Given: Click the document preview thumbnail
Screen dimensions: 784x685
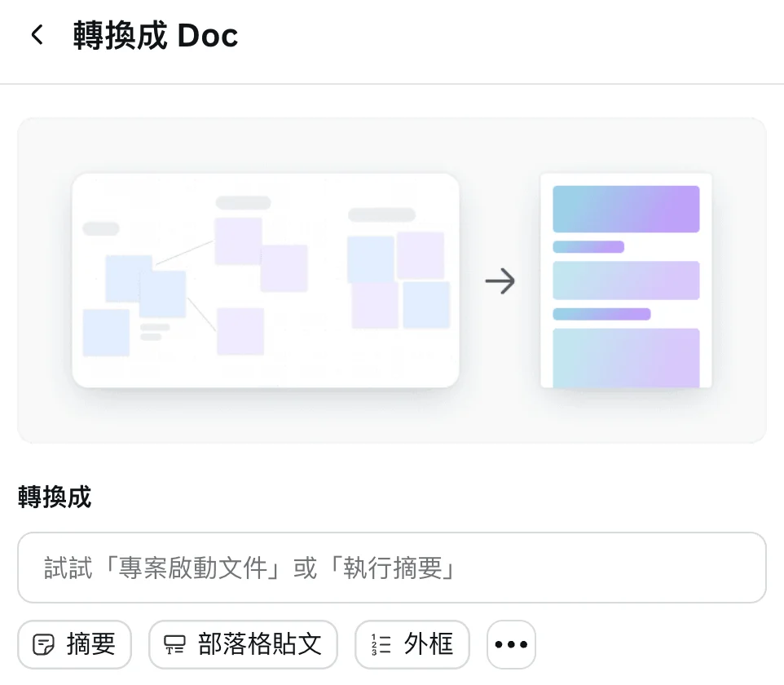Looking at the screenshot, I should point(626,280).
